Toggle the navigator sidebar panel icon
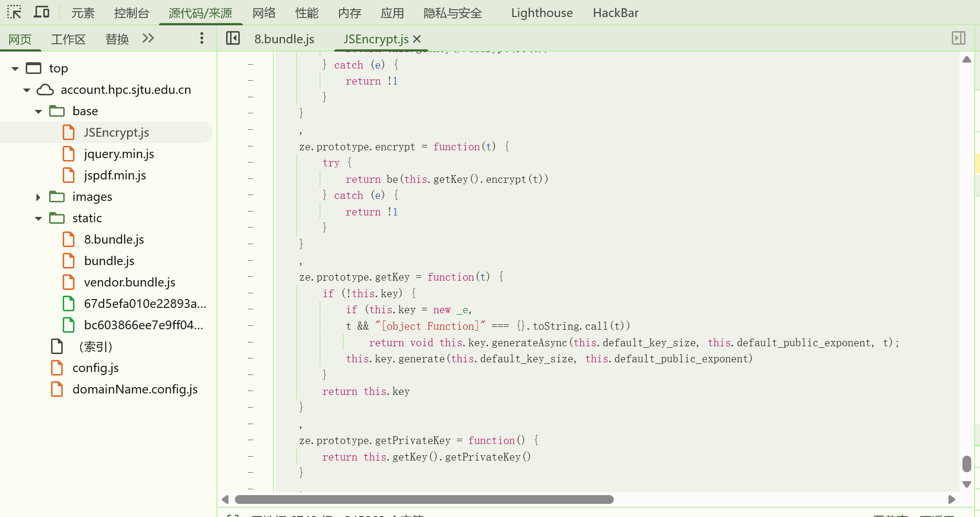 click(233, 38)
